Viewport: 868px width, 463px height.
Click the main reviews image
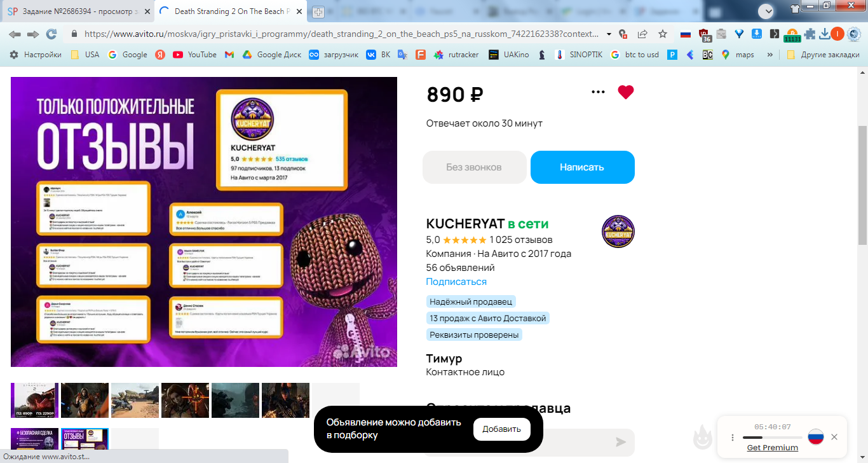pos(204,222)
